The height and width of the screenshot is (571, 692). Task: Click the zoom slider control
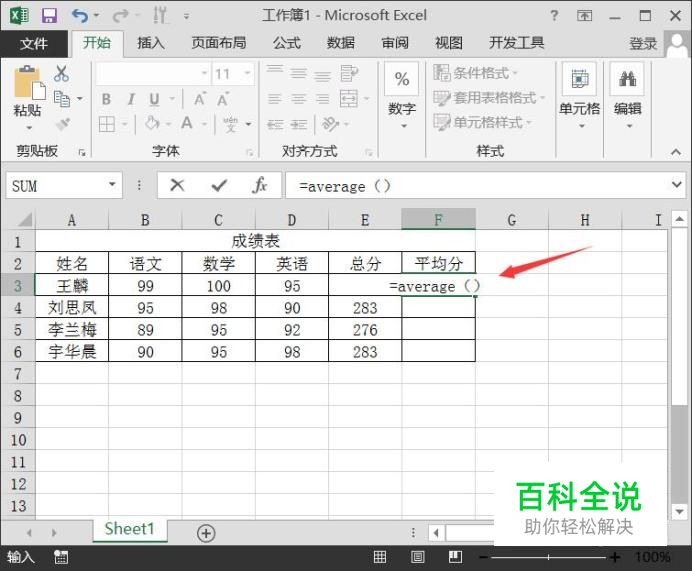click(549, 557)
